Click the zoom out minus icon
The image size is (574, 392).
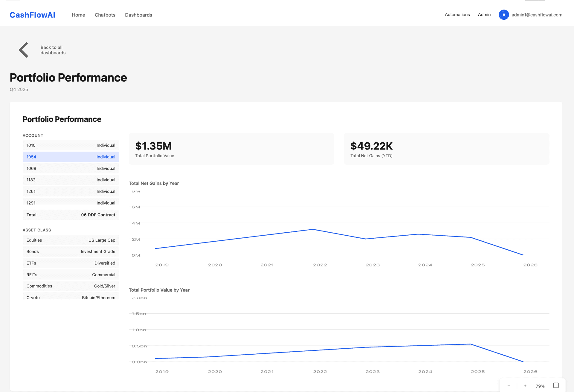pos(508,386)
